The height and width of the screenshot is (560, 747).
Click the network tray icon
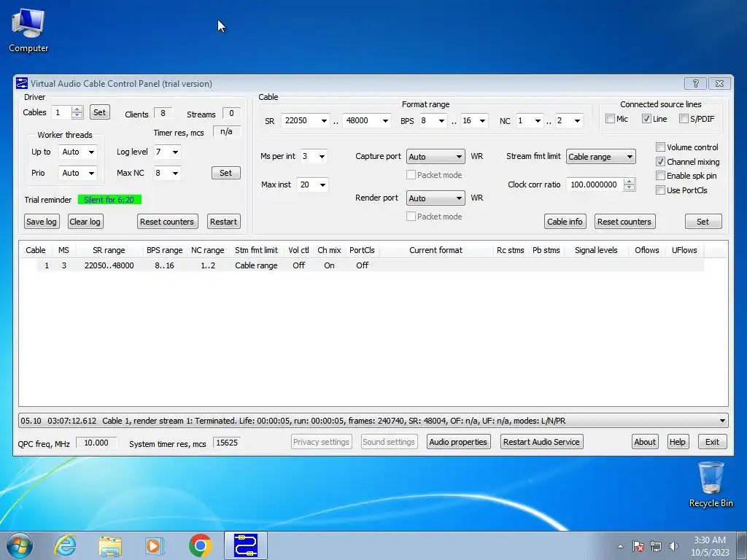(x=656, y=546)
